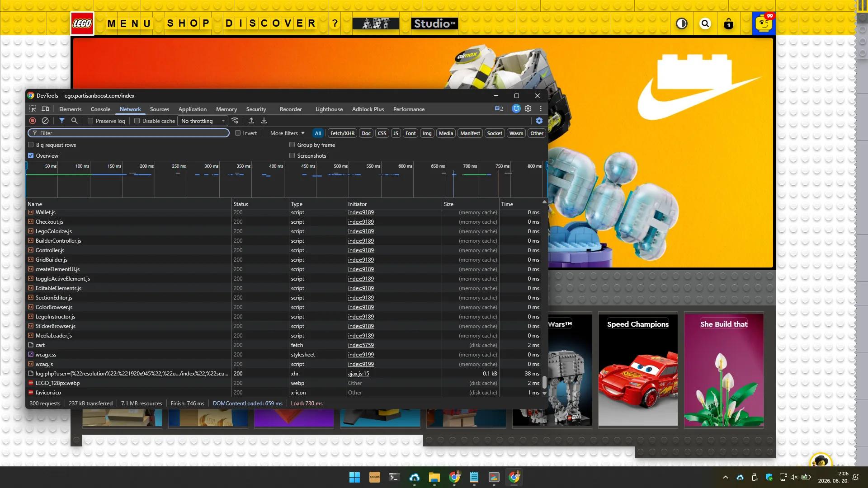868x488 pixels.
Task: Open the Speed Champions theme card
Action: [x=638, y=370]
